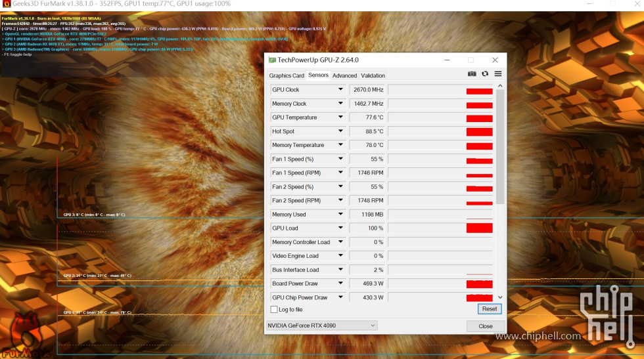Click the FurMark icon in the title bar
Image resolution: width=644 pixels, height=359 pixels.
tap(6, 4)
